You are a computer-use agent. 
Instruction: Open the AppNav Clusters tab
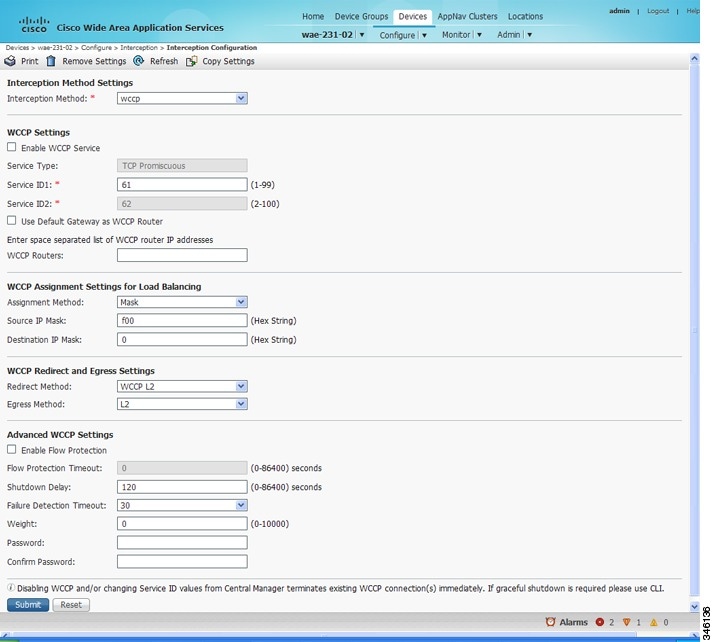(467, 16)
